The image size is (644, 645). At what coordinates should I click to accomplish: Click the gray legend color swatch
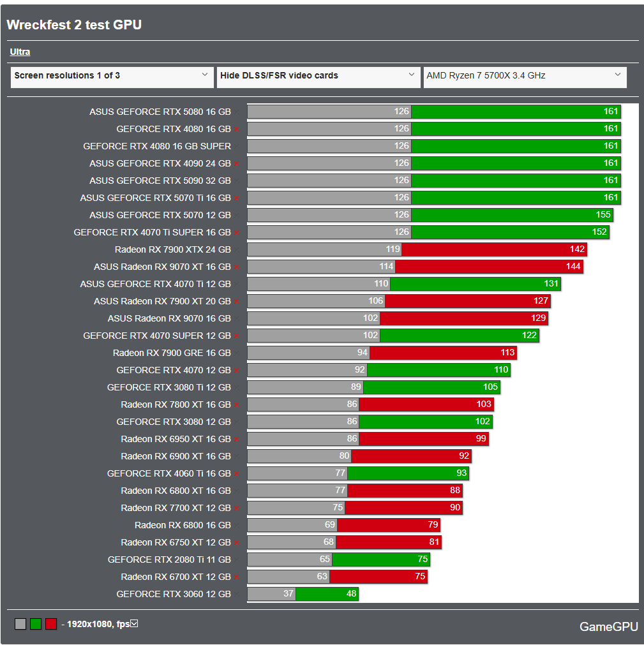pos(20,624)
